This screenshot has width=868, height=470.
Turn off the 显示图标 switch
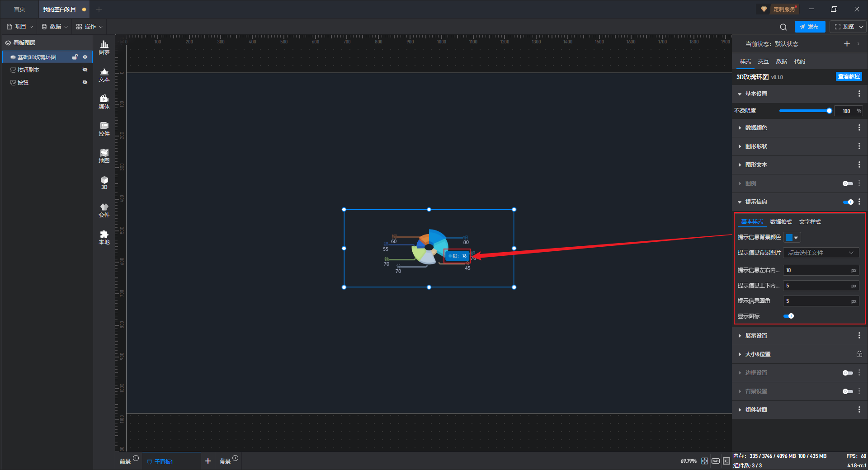pos(788,316)
